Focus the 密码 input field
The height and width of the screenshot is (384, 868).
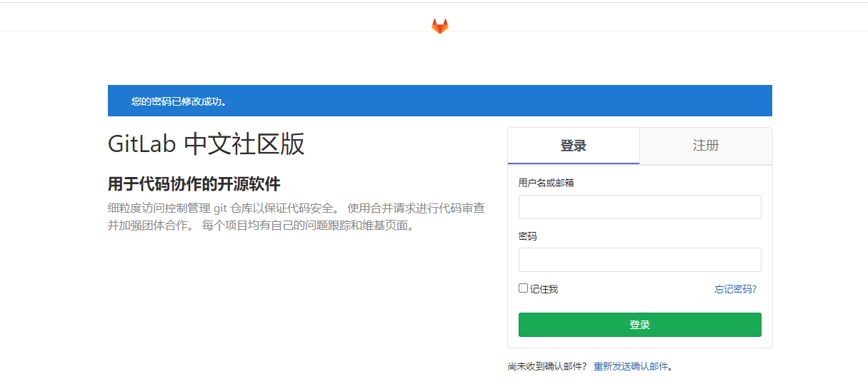(639, 260)
